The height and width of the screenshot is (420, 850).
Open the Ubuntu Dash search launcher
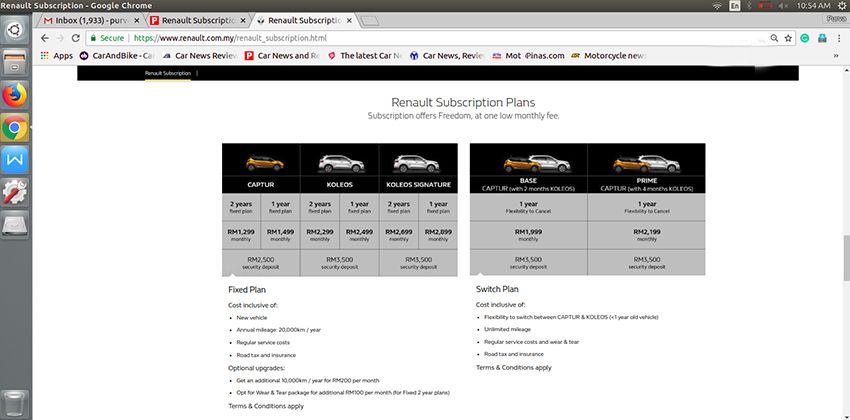(x=15, y=30)
